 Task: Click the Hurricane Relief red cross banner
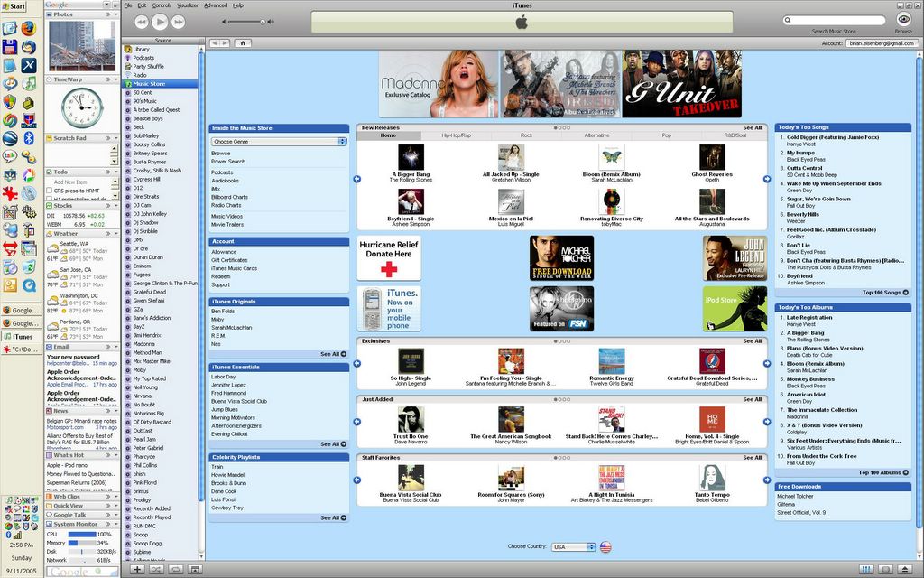click(389, 257)
